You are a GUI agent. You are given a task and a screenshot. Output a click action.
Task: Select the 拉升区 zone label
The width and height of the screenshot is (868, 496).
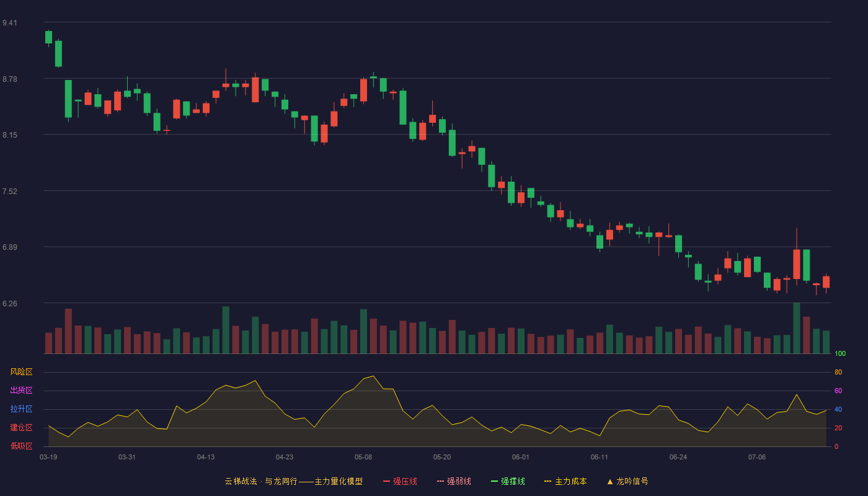tap(21, 409)
